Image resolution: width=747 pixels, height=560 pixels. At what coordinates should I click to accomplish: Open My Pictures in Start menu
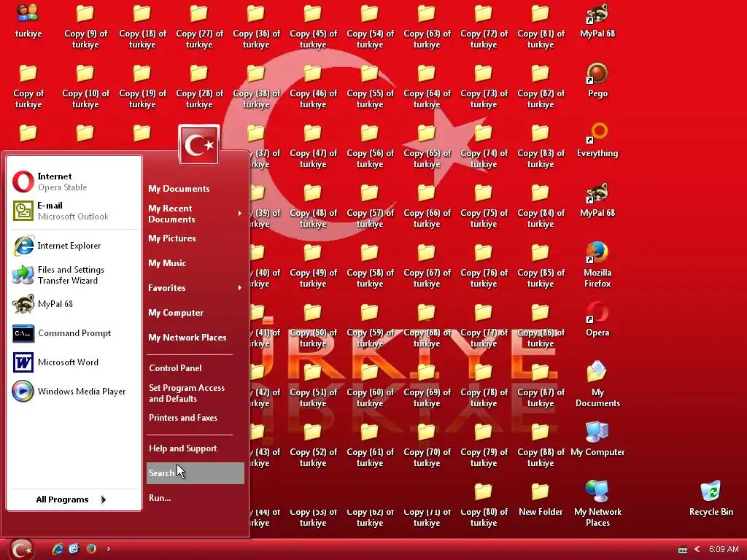click(196, 238)
